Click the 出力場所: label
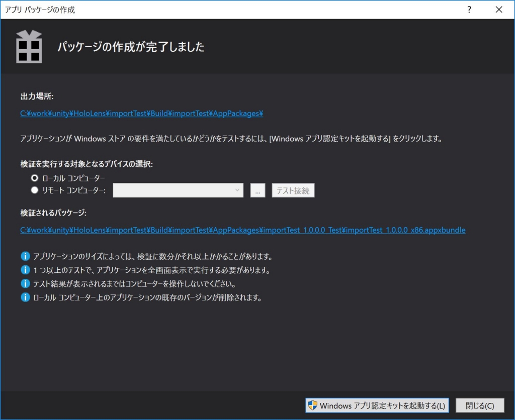Screen dimensions: 515x420 (37, 96)
